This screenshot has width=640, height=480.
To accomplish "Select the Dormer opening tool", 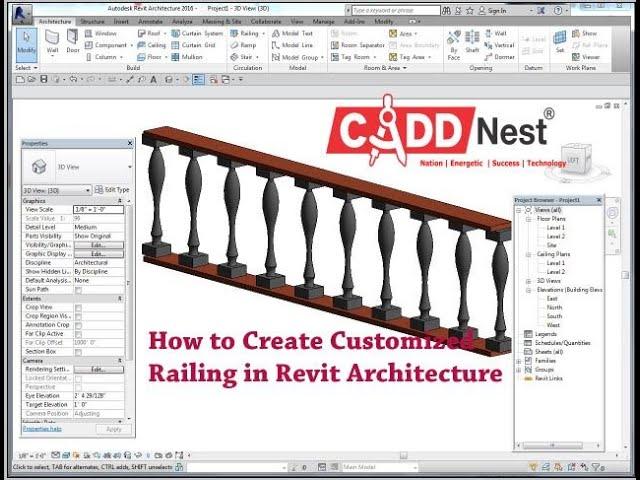I will click(x=500, y=57).
